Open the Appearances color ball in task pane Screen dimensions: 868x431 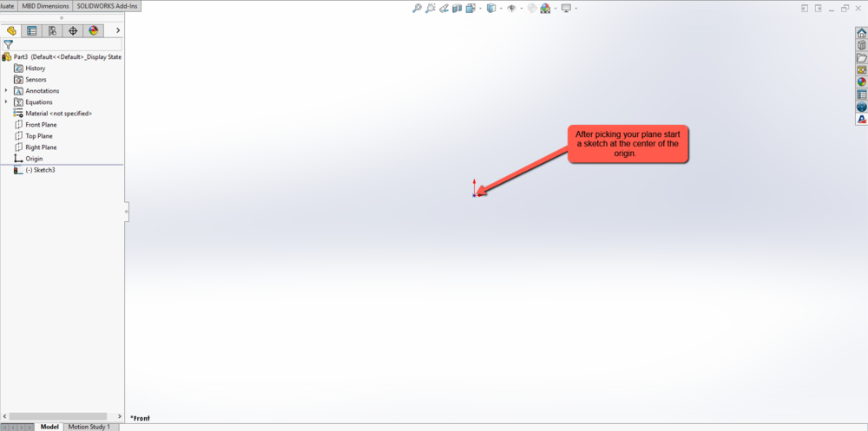click(x=861, y=82)
